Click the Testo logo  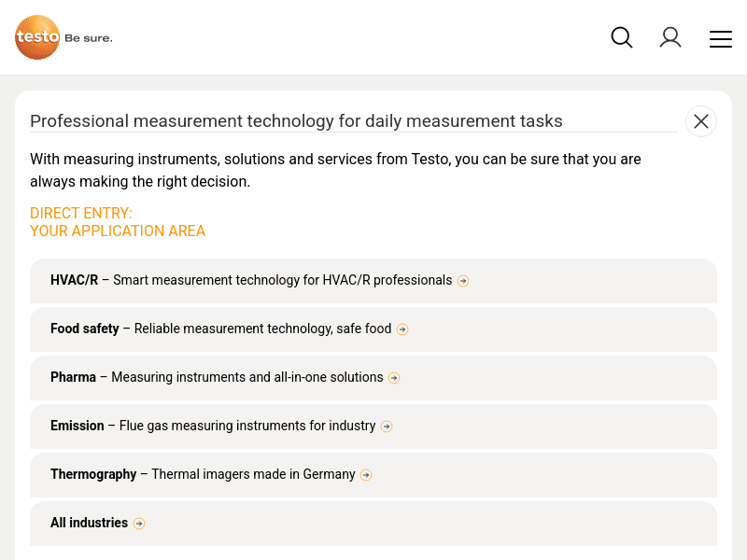pyautogui.click(x=38, y=37)
